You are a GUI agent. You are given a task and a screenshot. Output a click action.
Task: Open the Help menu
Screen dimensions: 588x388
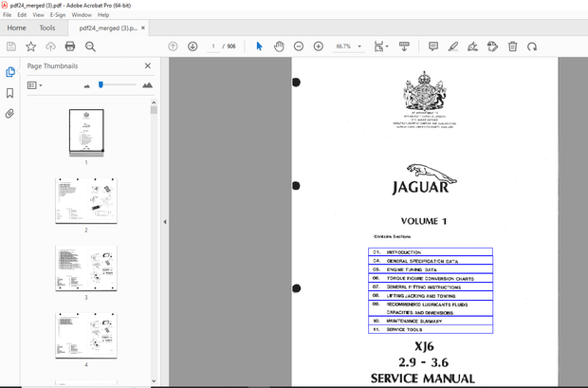[x=103, y=15]
